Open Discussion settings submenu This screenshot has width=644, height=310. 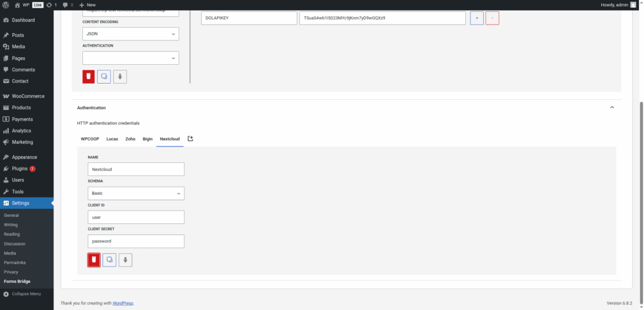[14, 243]
